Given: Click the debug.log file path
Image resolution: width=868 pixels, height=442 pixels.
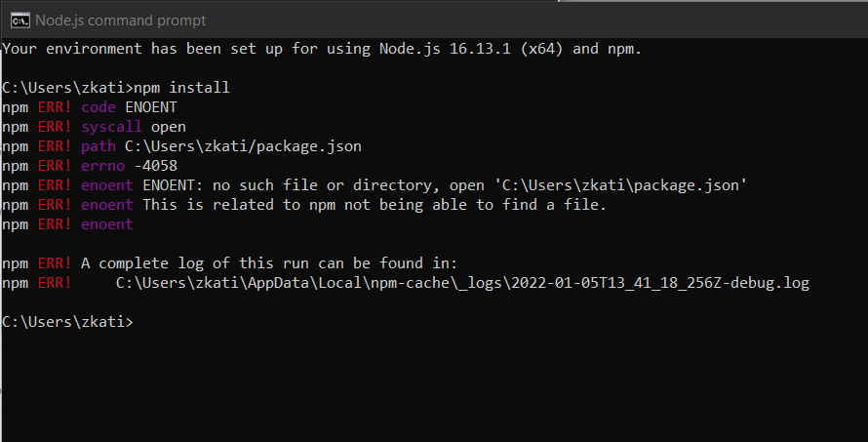Looking at the screenshot, I should 462,283.
